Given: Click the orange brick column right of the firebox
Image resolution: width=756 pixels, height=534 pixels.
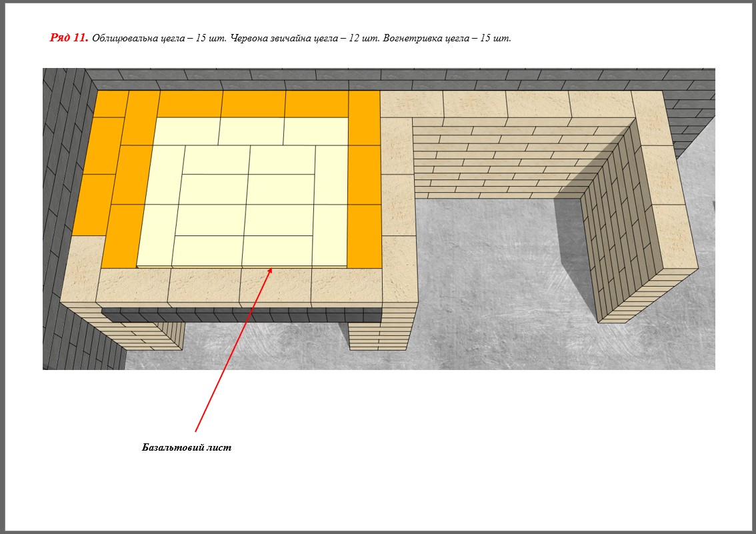Looking at the screenshot, I should 364,180.
